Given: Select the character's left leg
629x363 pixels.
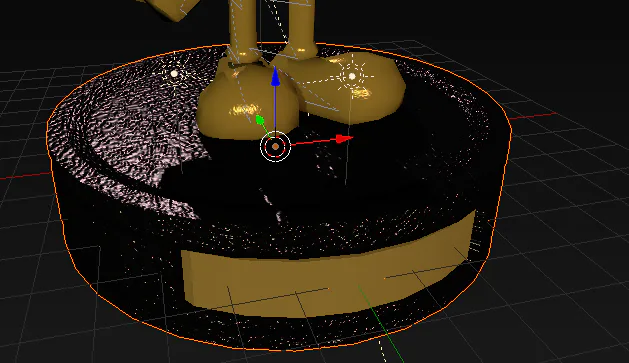Looking at the screenshot, I should [243, 28].
